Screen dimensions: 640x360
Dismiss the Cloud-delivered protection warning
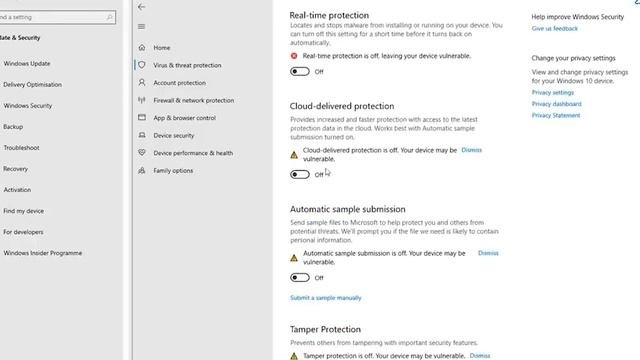[x=471, y=150]
